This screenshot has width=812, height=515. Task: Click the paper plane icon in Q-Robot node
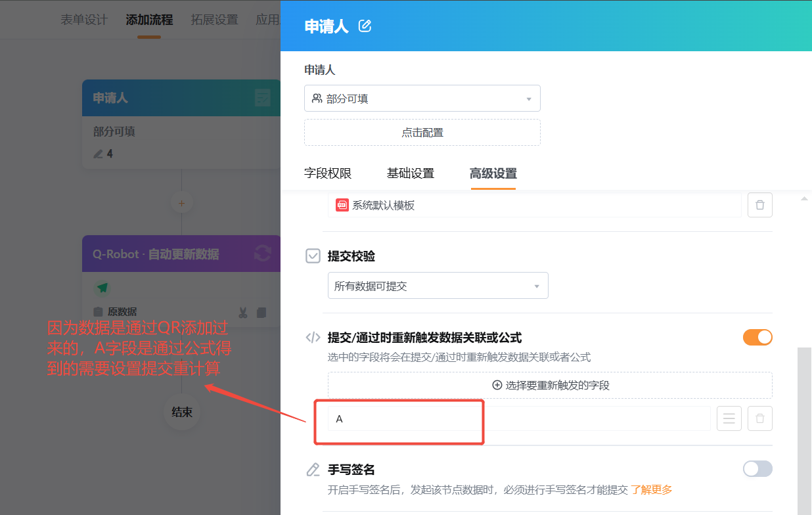coord(102,288)
